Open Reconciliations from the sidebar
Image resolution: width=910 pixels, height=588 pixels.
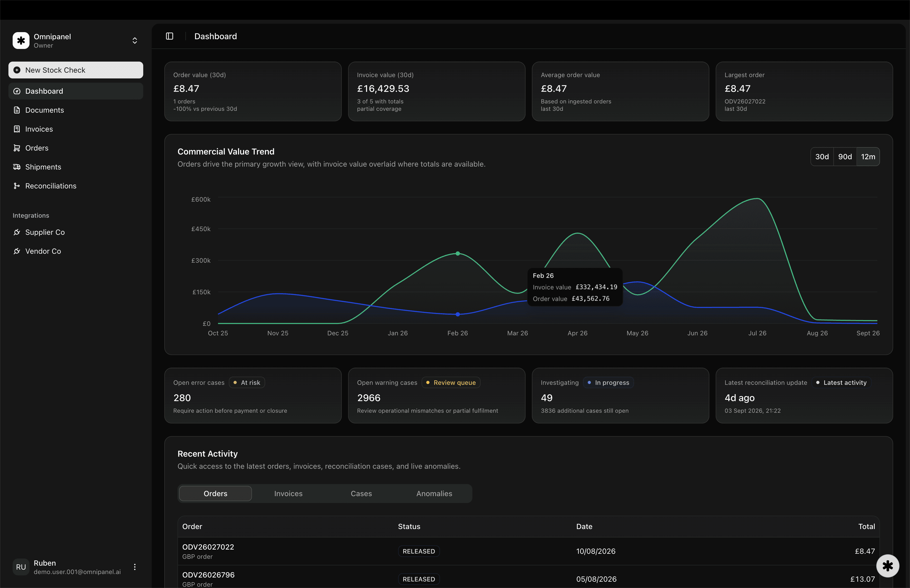click(76, 186)
